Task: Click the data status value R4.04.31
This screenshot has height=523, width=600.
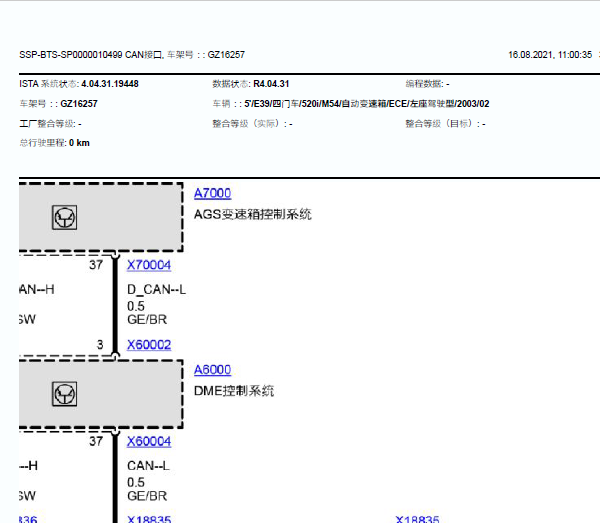Action: [271, 84]
